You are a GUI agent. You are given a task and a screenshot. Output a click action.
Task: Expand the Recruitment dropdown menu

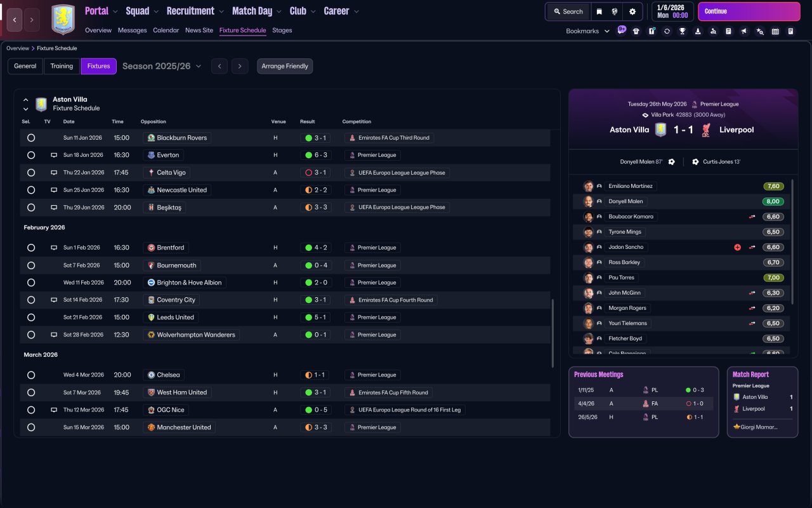(x=195, y=11)
